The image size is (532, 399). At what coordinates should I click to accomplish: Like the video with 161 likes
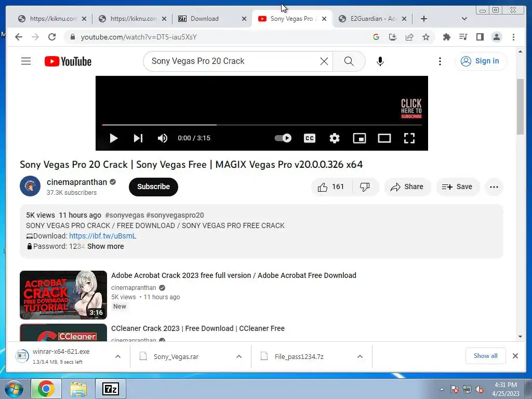(331, 187)
